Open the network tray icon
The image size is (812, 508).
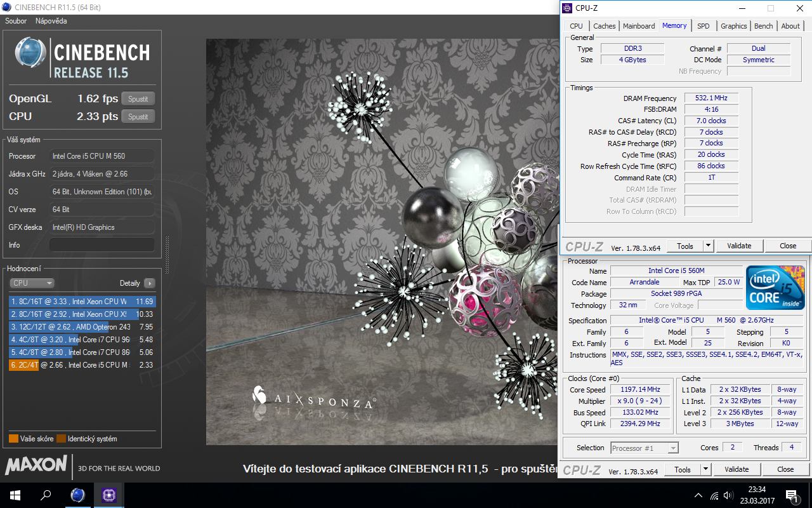(x=715, y=495)
